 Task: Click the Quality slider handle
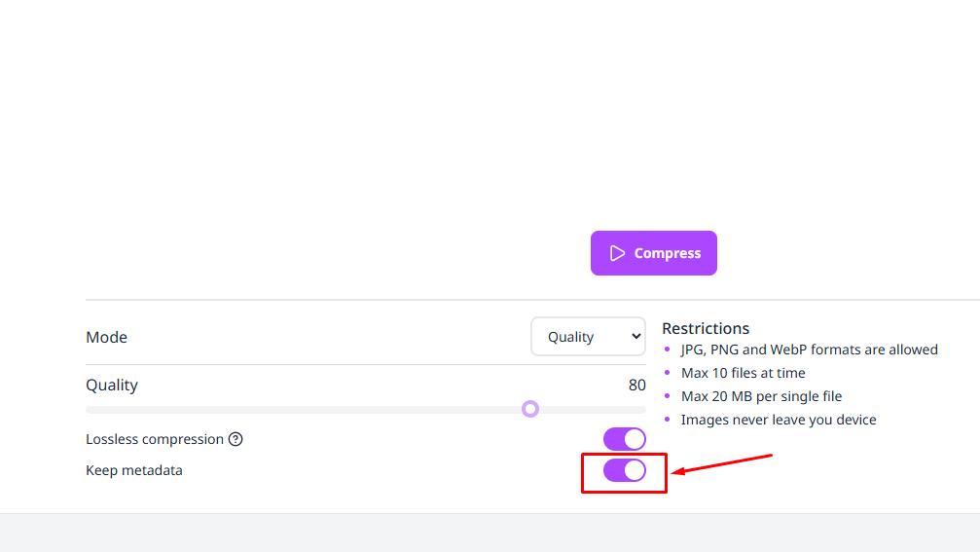(530, 409)
